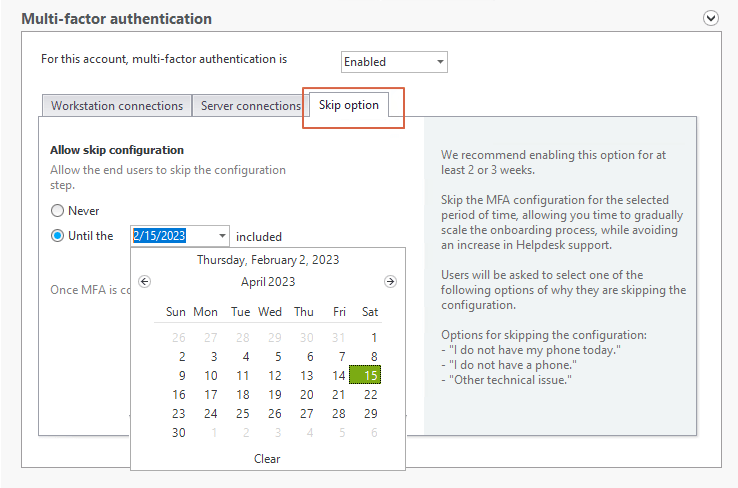Pick the grayed March 26 date
Screen dimensions: 738x488
(178, 337)
